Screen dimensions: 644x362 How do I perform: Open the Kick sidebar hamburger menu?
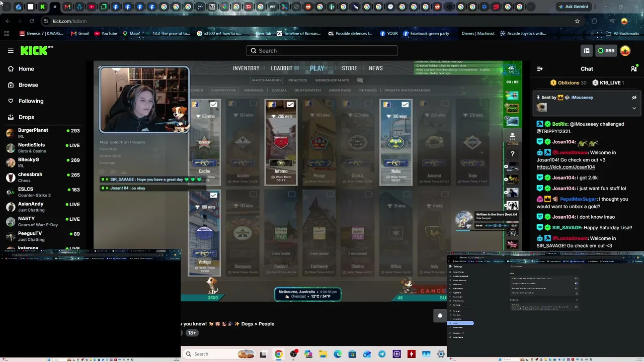click(x=11, y=51)
